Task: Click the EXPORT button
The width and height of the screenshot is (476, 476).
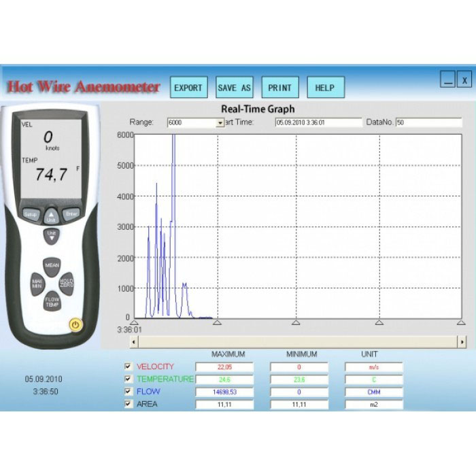Action: (x=188, y=88)
